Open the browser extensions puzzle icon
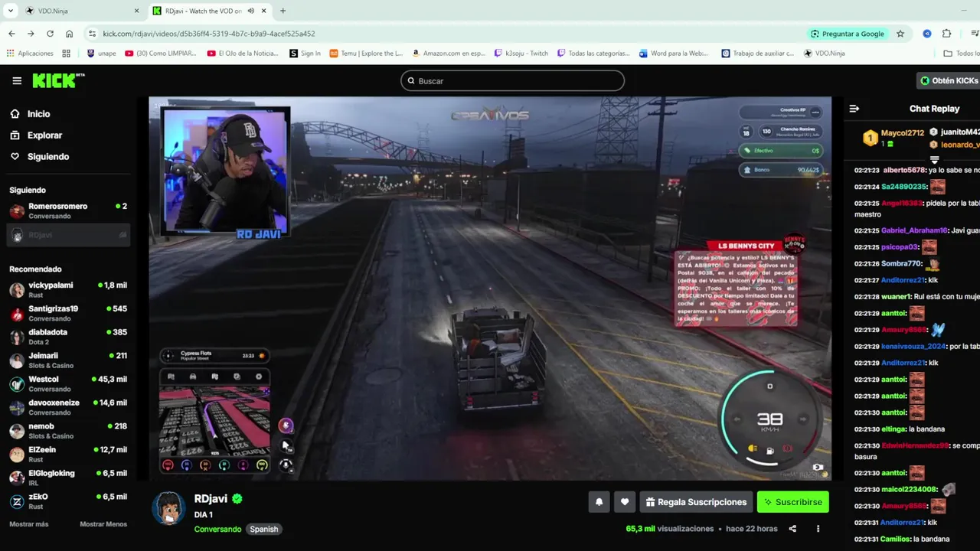The width and height of the screenshot is (980, 551). (946, 34)
